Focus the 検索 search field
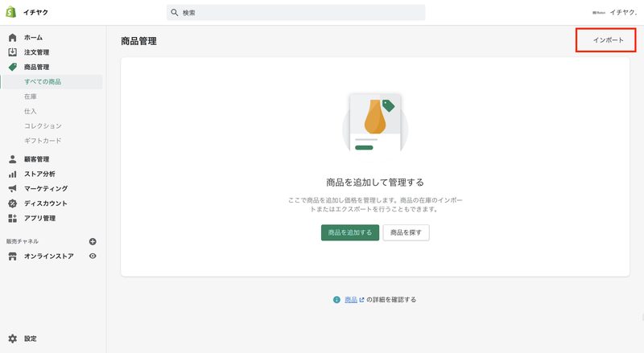 [295, 13]
